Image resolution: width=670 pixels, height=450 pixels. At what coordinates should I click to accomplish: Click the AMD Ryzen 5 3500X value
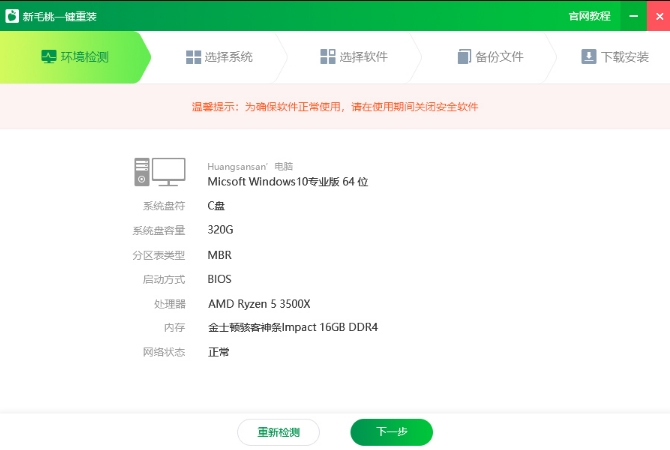[x=259, y=304]
